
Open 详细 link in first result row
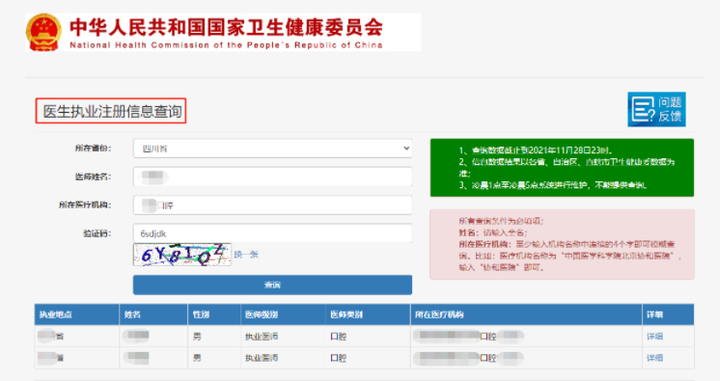click(654, 336)
